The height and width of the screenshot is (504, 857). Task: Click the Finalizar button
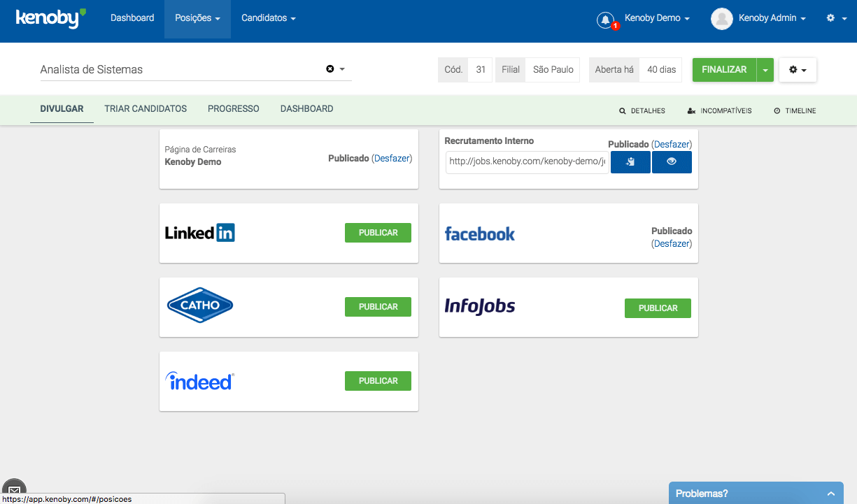click(724, 70)
